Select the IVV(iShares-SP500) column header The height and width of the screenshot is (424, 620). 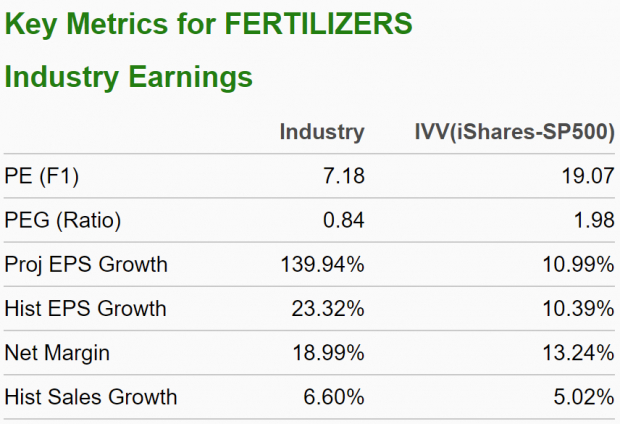click(514, 132)
